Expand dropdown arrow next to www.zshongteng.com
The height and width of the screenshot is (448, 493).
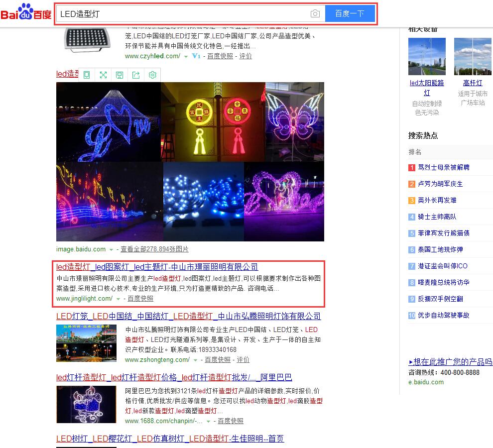[195, 360]
